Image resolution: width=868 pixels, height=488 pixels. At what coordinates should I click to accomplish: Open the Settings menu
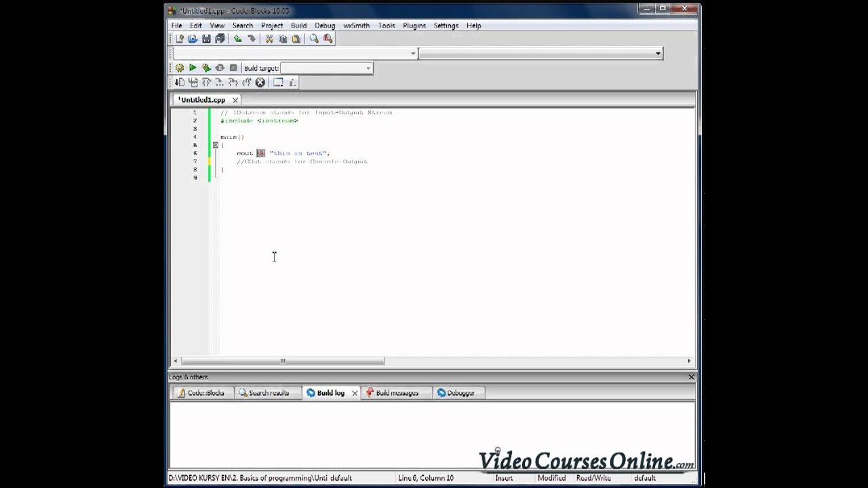[x=446, y=26]
